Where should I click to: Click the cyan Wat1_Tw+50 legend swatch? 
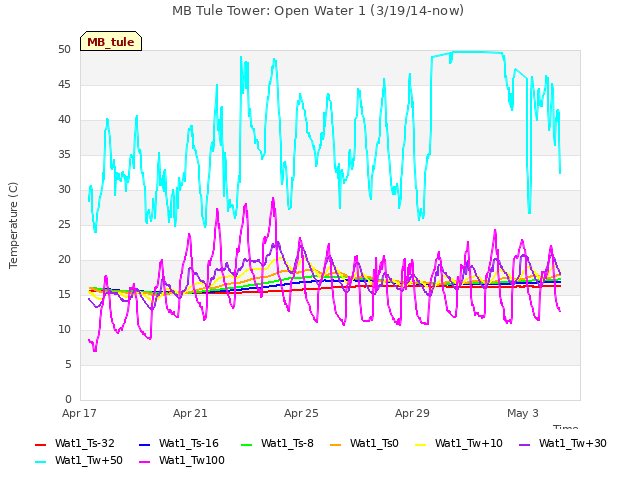(40, 462)
